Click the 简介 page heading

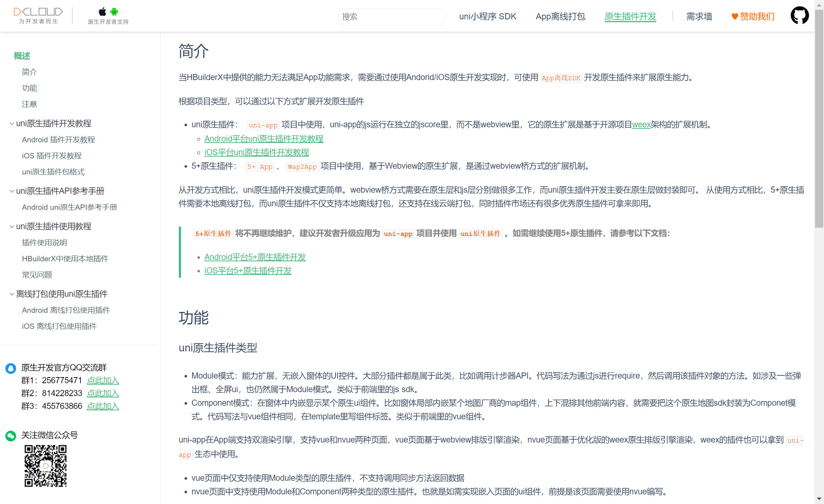(x=193, y=51)
